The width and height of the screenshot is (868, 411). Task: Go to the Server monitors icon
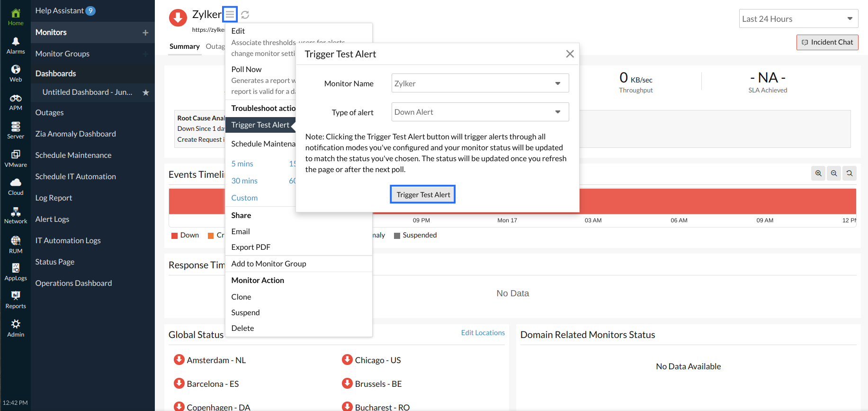[x=16, y=130]
